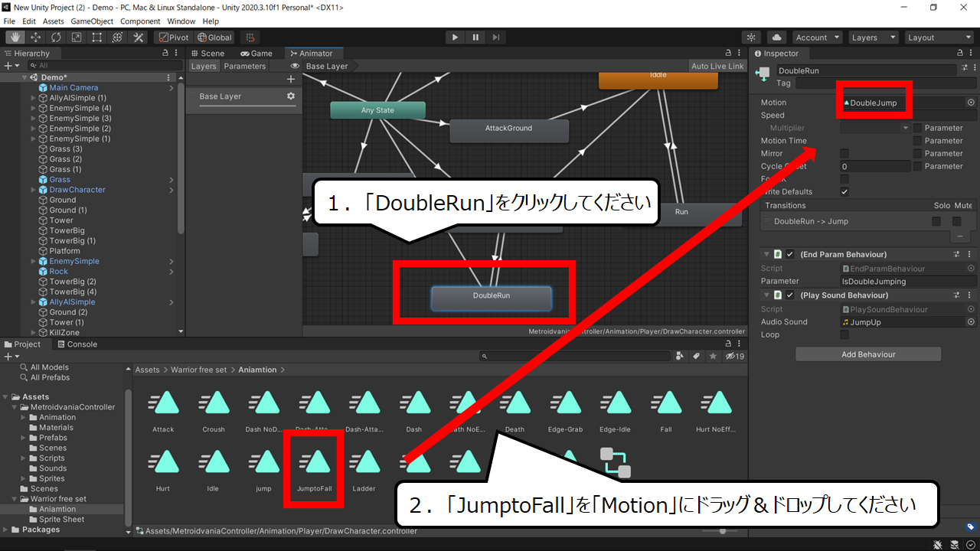This screenshot has height=551, width=980.
Task: Click the Auto Live Link button
Action: pos(717,67)
